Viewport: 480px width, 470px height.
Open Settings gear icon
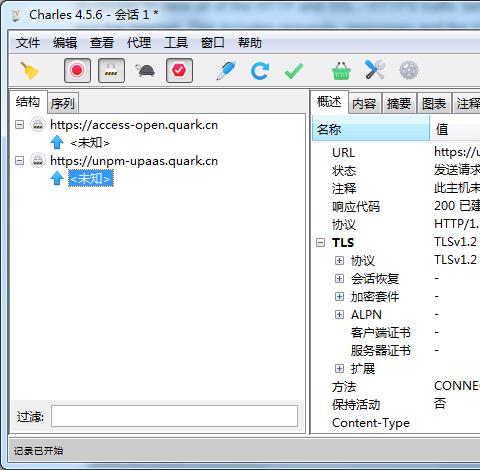coord(409,70)
